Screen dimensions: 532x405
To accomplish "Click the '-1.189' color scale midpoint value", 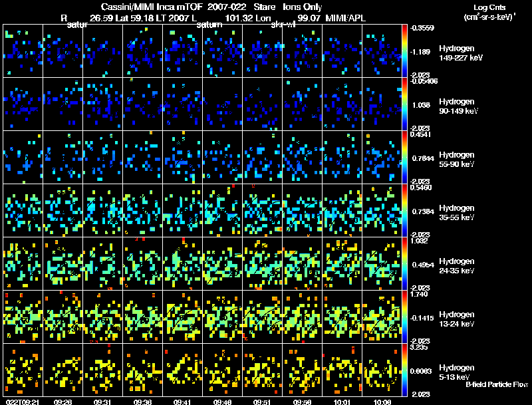I will [421, 52].
